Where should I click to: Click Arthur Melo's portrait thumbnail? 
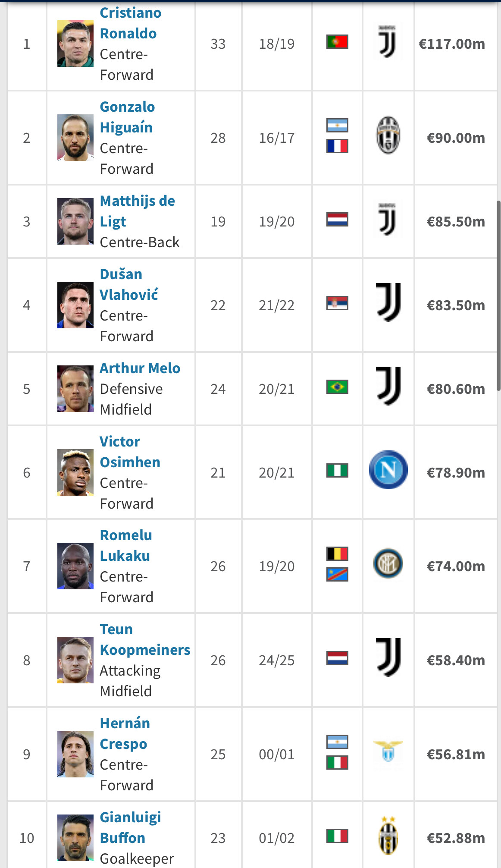coord(75,389)
